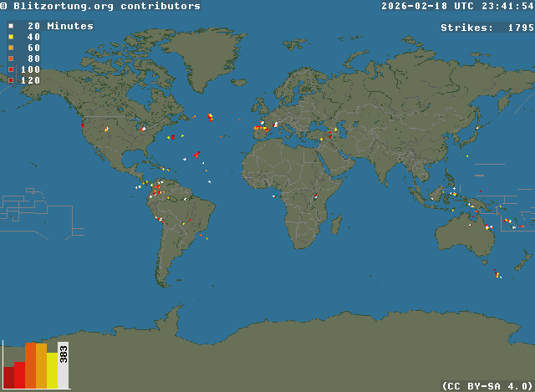Click the "Minutes" legend heading text
Screen dimensions: 535x392
(69, 26)
